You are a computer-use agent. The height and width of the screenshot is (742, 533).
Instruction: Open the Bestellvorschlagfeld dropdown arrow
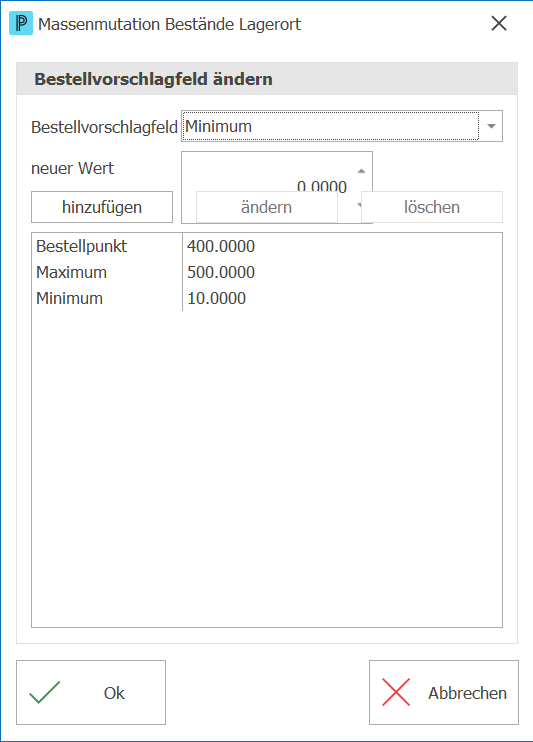click(x=491, y=126)
